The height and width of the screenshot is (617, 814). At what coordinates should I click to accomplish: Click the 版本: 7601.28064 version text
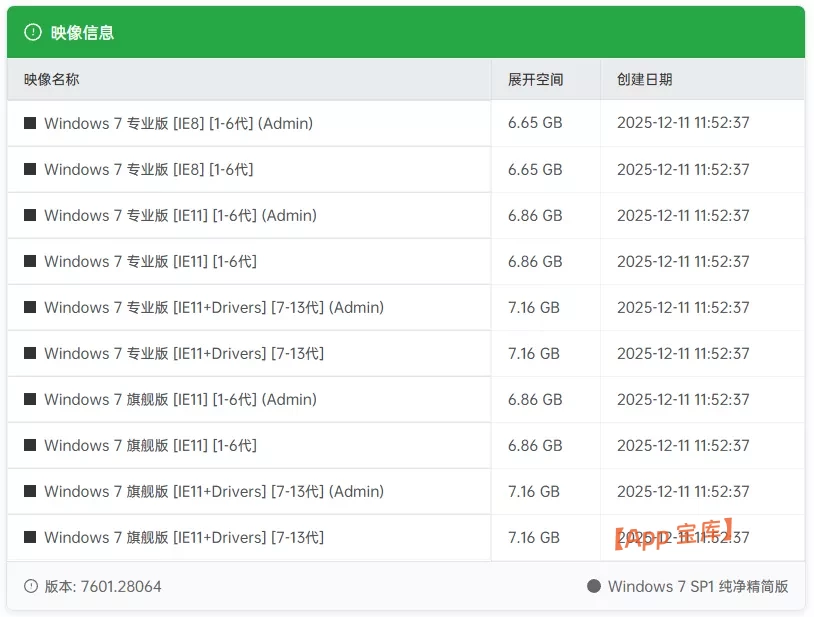click(x=103, y=586)
